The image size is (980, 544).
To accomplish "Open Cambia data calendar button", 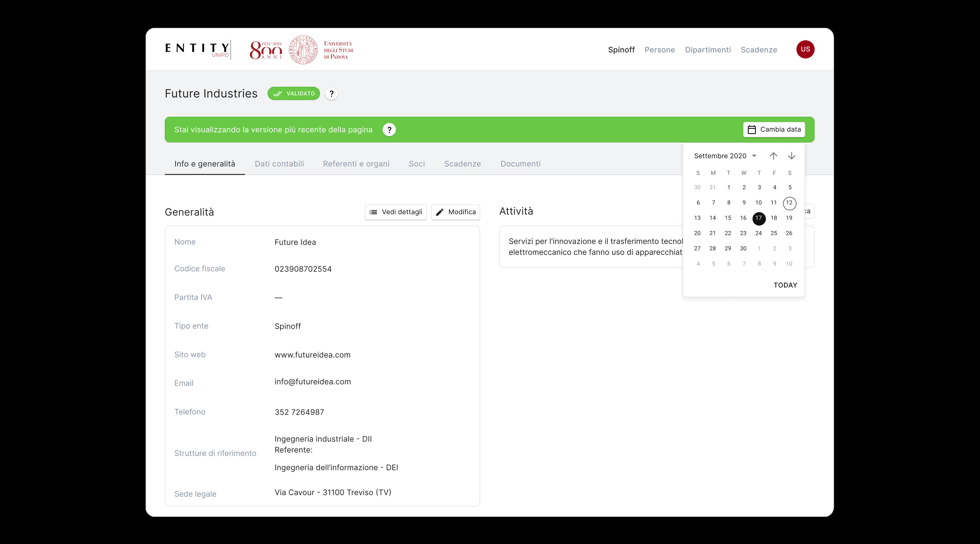I will (774, 130).
